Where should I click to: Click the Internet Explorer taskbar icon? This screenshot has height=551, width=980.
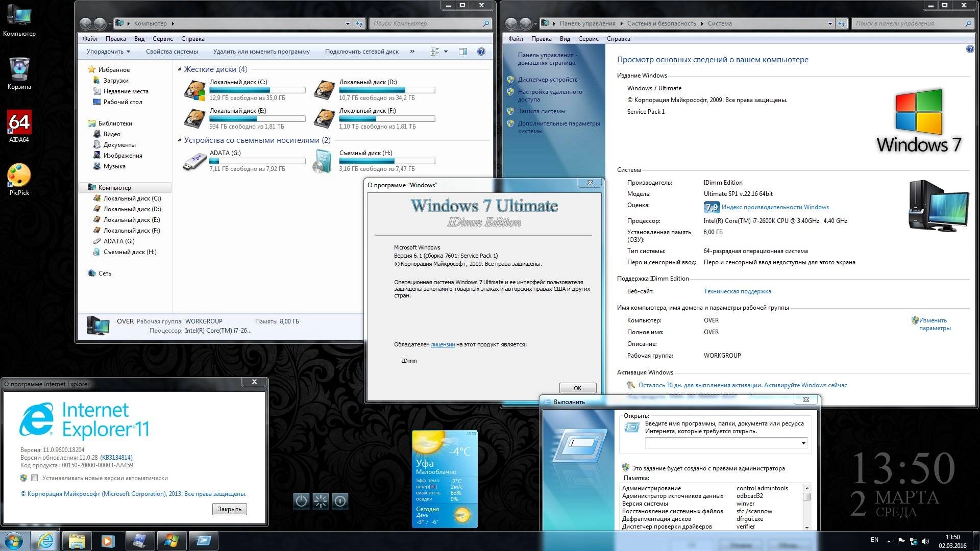point(45,541)
